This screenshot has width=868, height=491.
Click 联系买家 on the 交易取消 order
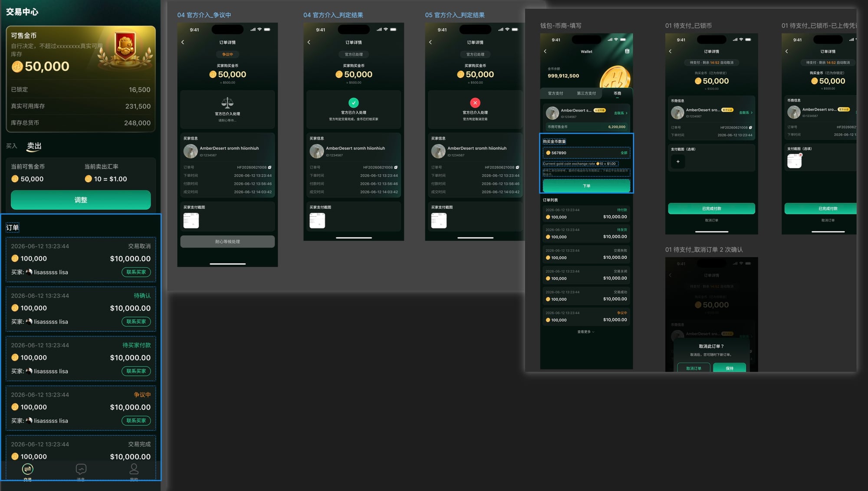click(x=136, y=272)
